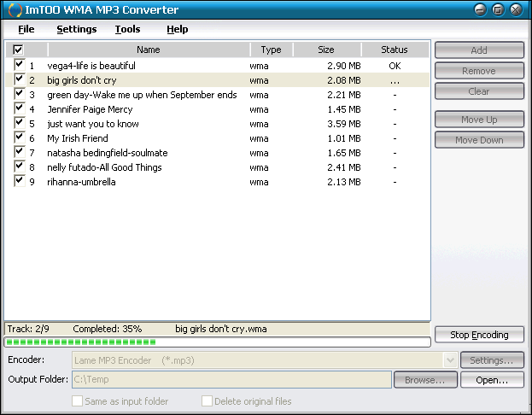Select row 'just want you to know'
Image resolution: width=532 pixels, height=415 pixels.
pyautogui.click(x=217, y=124)
